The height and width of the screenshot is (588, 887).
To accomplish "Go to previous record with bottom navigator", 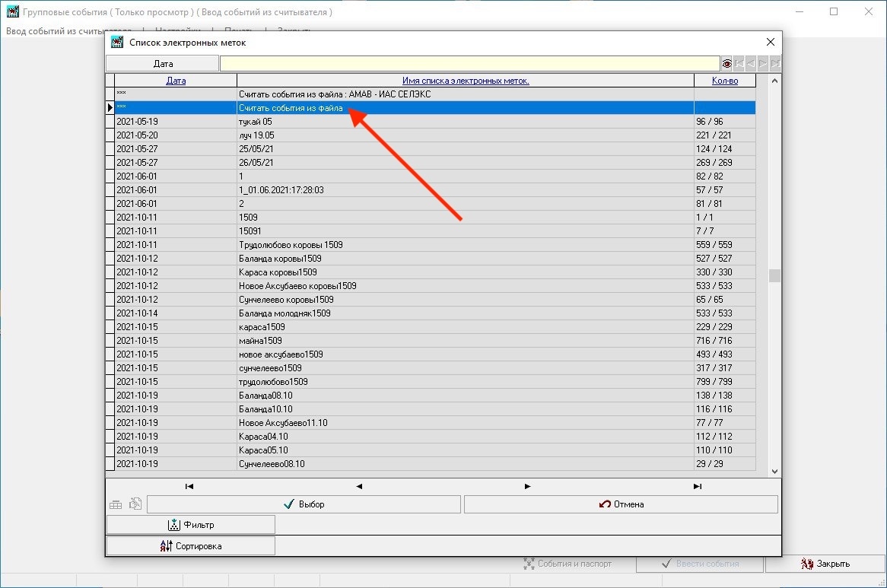I will pos(359,486).
